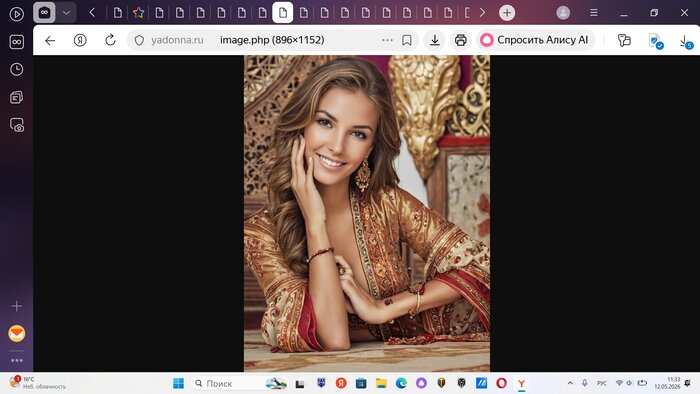The width and height of the screenshot is (700, 394).
Task: Open the address bar three-dots menu
Action: [388, 40]
